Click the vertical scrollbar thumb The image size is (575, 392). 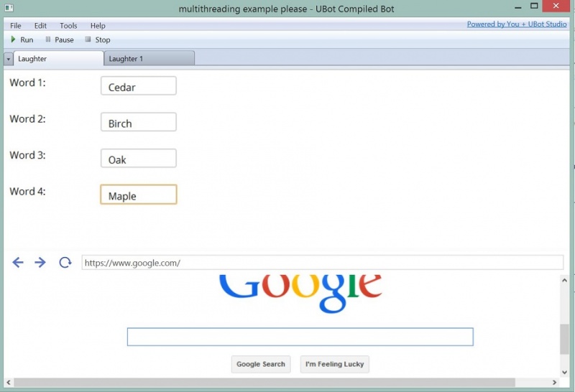click(x=564, y=340)
